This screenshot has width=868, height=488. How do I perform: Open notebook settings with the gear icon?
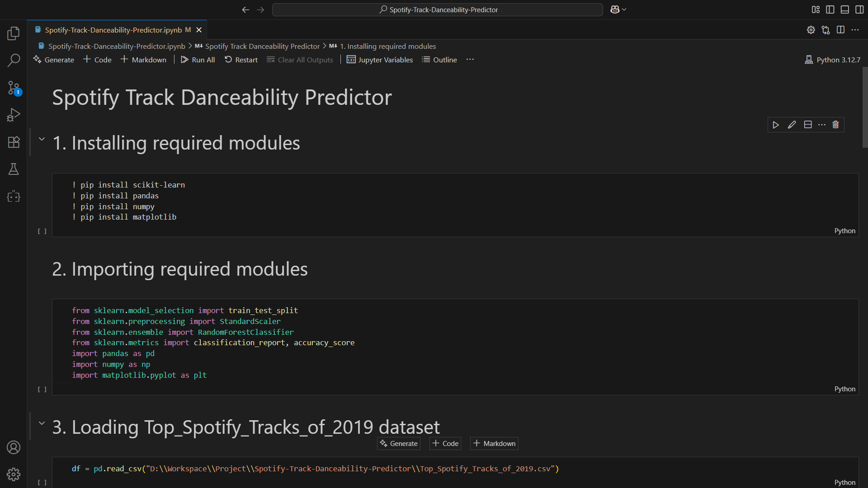tap(811, 30)
